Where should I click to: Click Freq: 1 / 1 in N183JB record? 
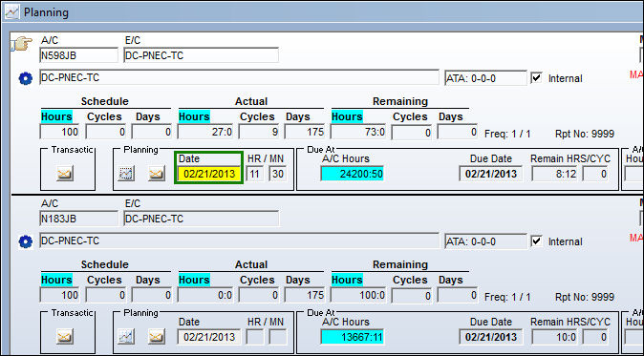[507, 297]
